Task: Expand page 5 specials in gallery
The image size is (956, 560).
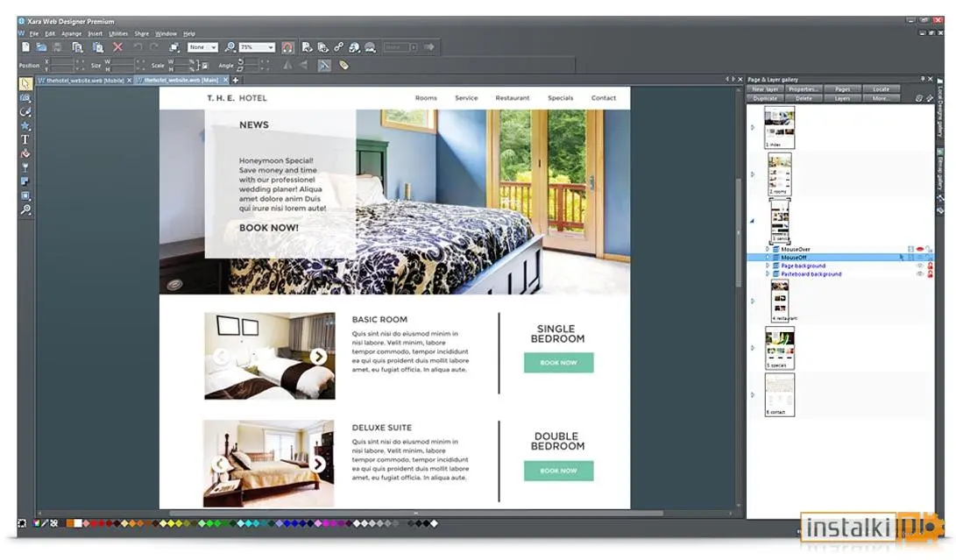Action: click(753, 348)
